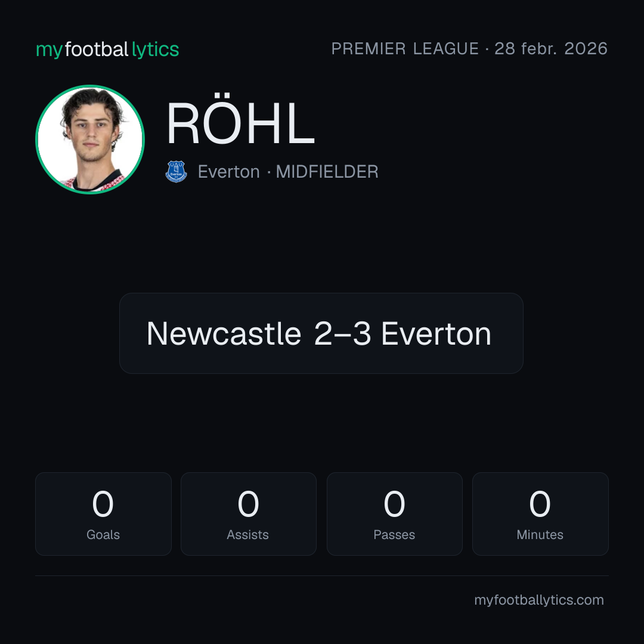644x644 pixels.
Task: Select the Assists stat card
Action: click(249, 514)
